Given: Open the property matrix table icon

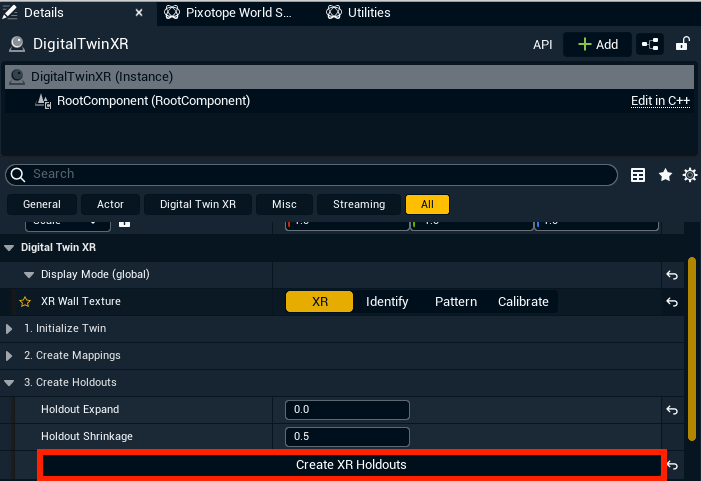Looking at the screenshot, I should (638, 175).
